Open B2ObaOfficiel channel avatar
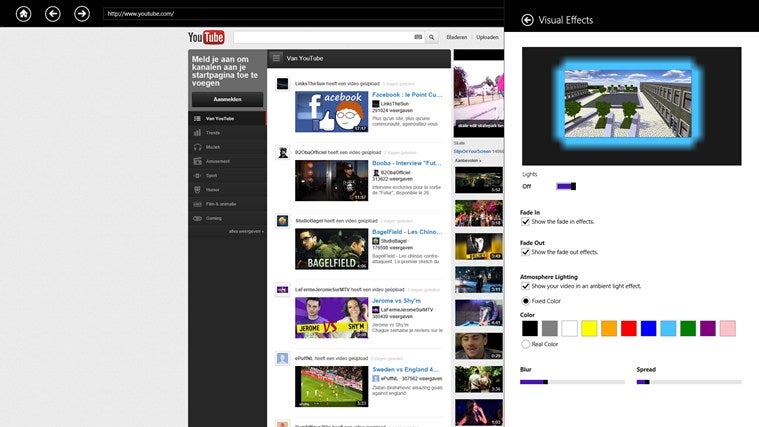Image resolution: width=759 pixels, height=427 pixels. click(282, 152)
